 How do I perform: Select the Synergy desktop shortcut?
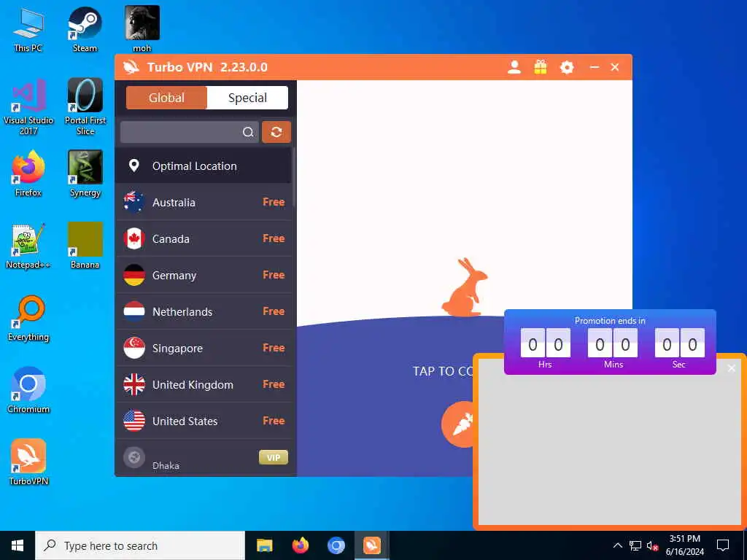(85, 174)
